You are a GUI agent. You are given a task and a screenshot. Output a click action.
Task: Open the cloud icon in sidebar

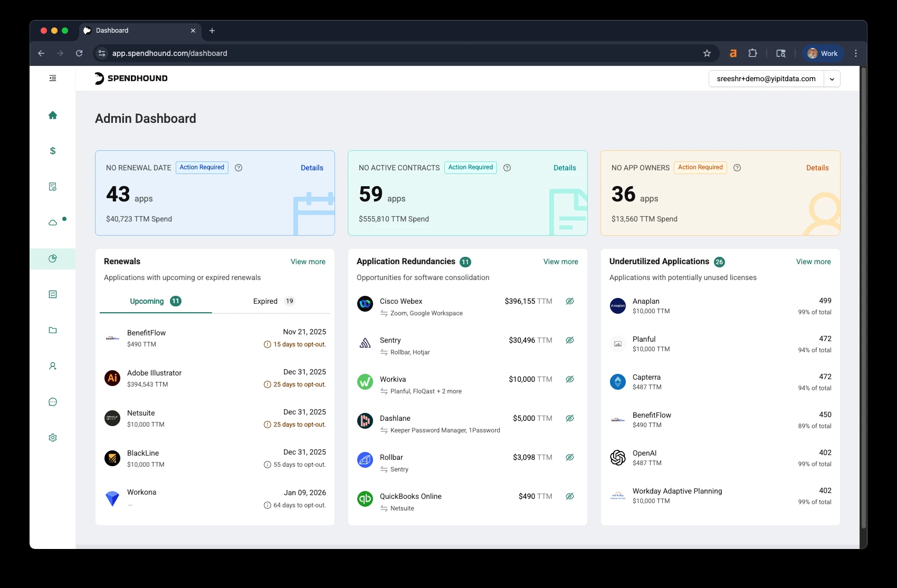53,223
